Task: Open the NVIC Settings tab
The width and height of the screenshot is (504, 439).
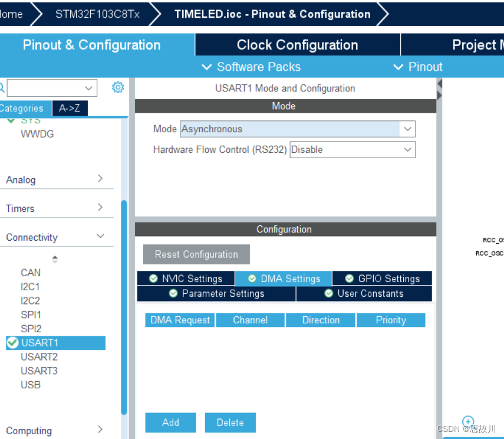Action: coord(186,279)
